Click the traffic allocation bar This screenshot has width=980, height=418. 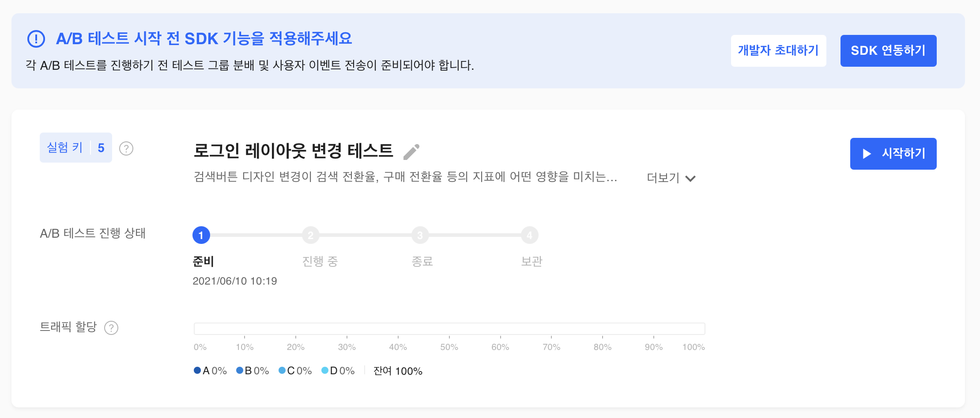click(x=449, y=329)
